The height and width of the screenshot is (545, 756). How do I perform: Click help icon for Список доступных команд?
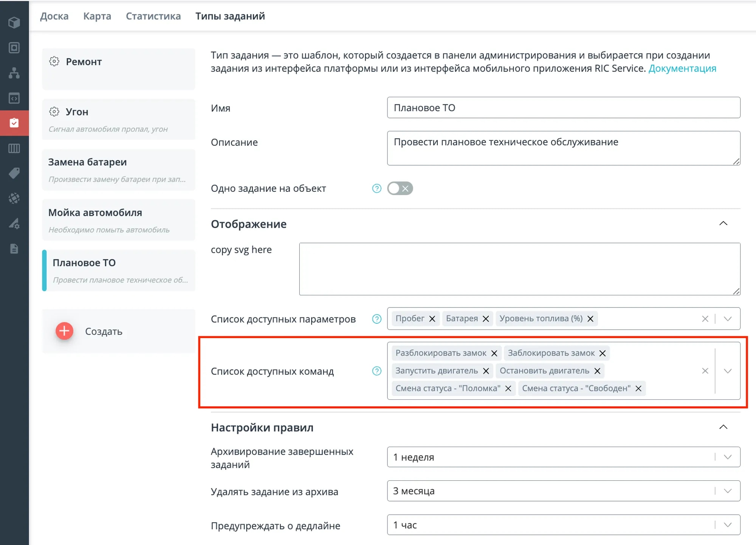pyautogui.click(x=376, y=371)
